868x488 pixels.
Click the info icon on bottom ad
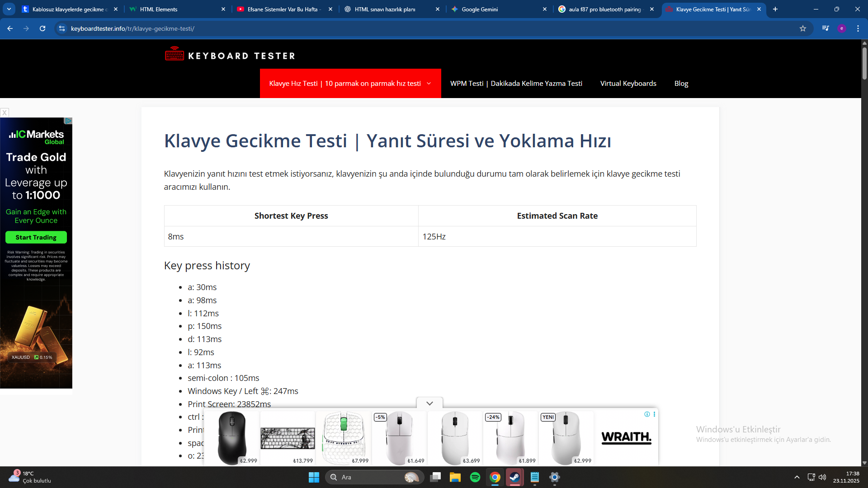pos(647,414)
